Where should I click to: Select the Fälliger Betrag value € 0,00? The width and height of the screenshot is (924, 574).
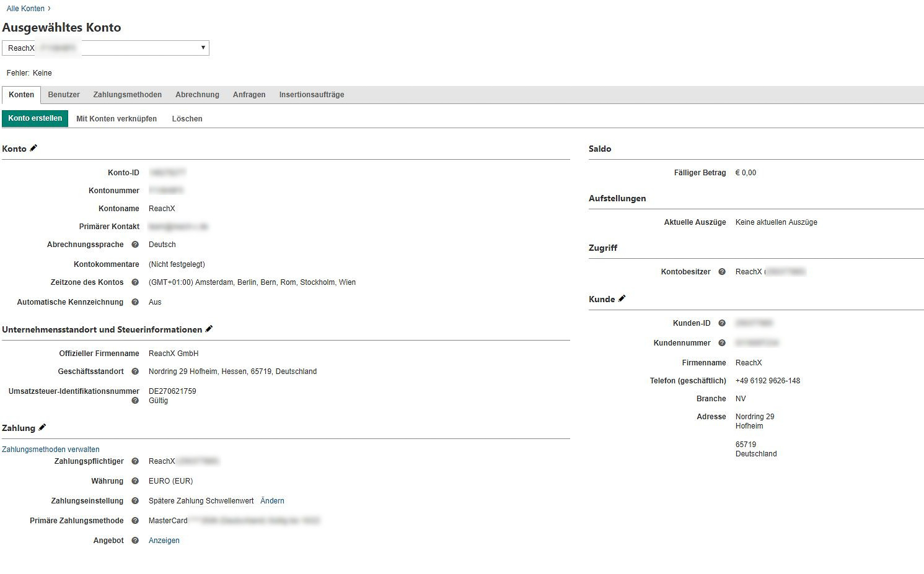[746, 173]
